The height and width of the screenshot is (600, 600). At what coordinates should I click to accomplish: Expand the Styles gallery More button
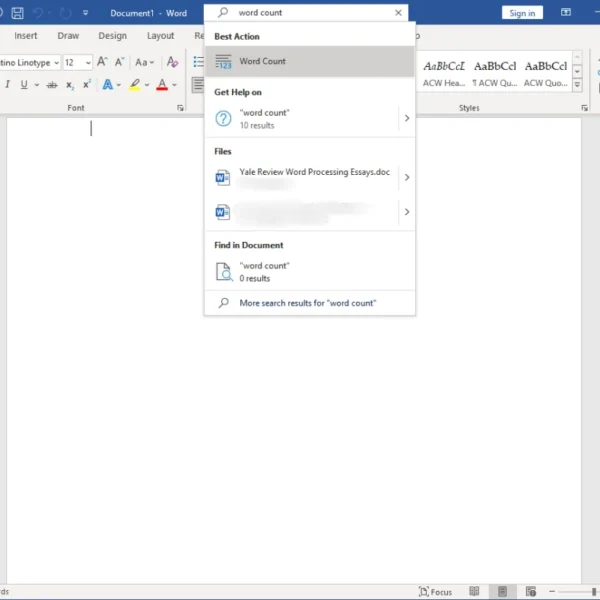click(x=577, y=85)
